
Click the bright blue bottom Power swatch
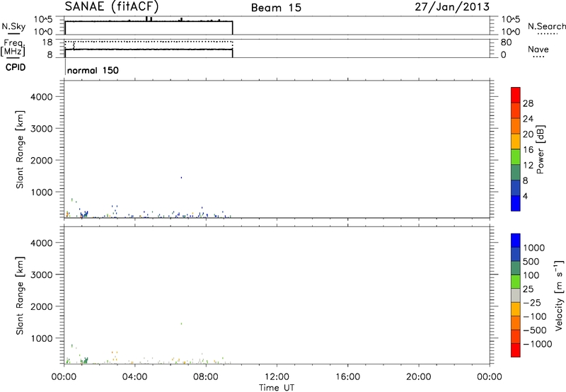point(516,203)
